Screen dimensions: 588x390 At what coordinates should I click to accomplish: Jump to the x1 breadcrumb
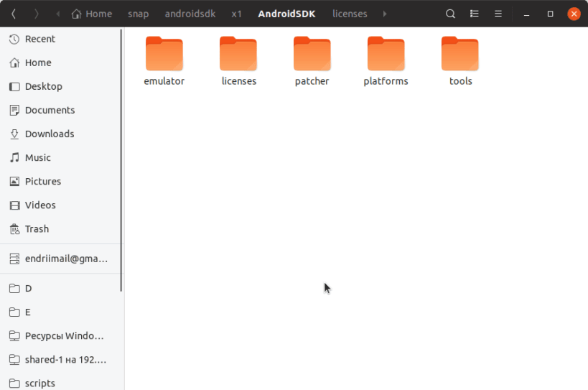tap(237, 14)
